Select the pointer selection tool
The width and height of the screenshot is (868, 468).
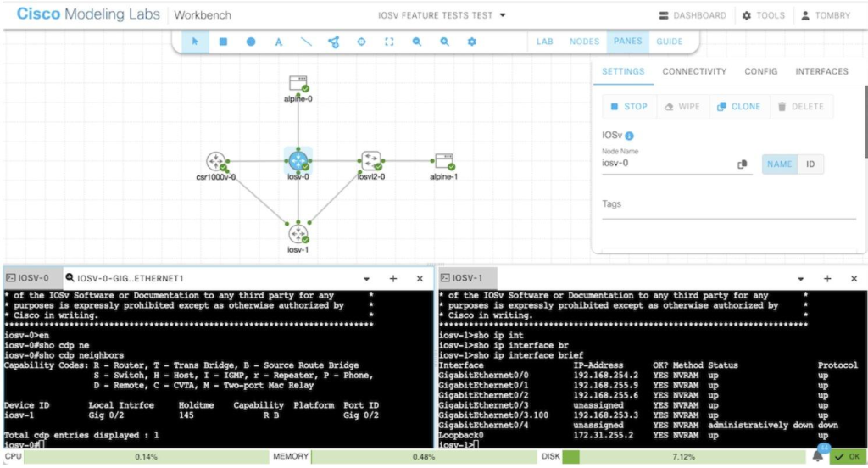[195, 42]
